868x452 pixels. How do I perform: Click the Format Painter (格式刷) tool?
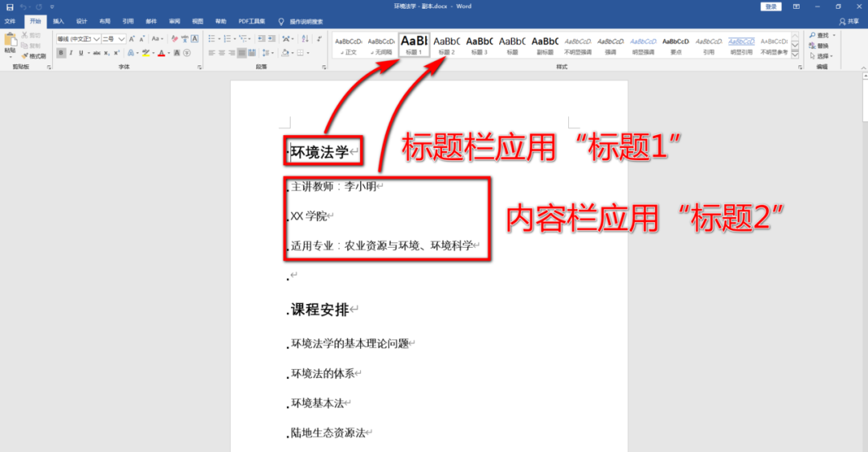(34, 56)
